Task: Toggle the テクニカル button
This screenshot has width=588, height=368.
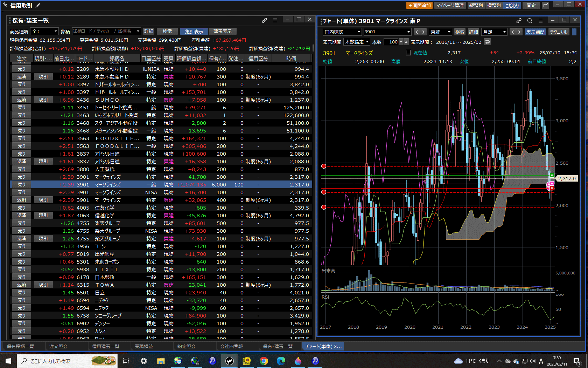Action: tap(558, 32)
